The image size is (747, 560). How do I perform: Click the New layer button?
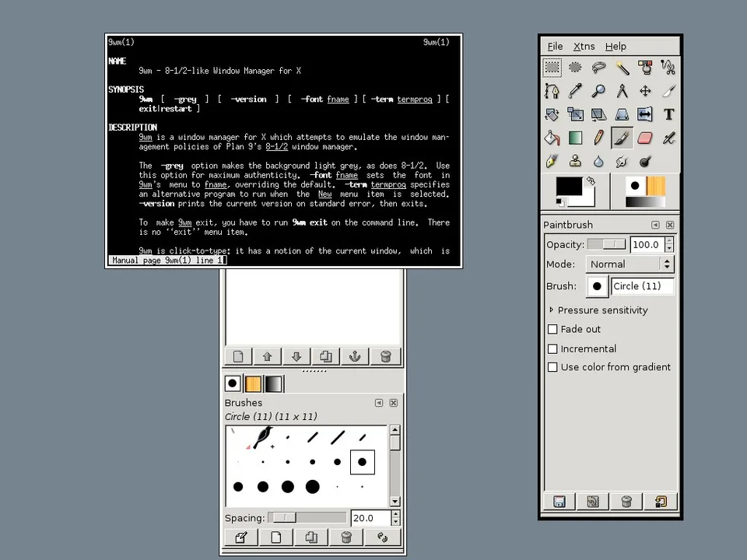pyautogui.click(x=238, y=356)
